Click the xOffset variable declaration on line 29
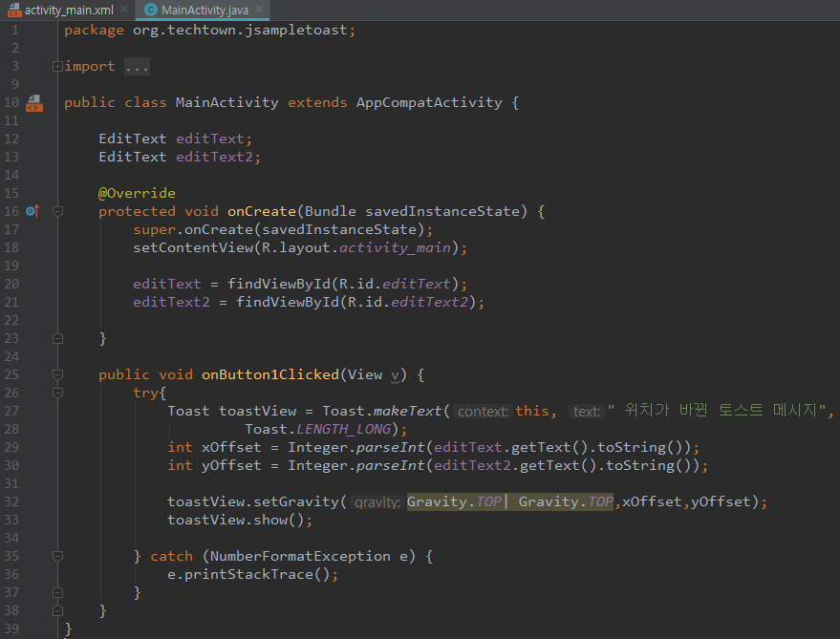This screenshot has width=840, height=639. pos(231,447)
